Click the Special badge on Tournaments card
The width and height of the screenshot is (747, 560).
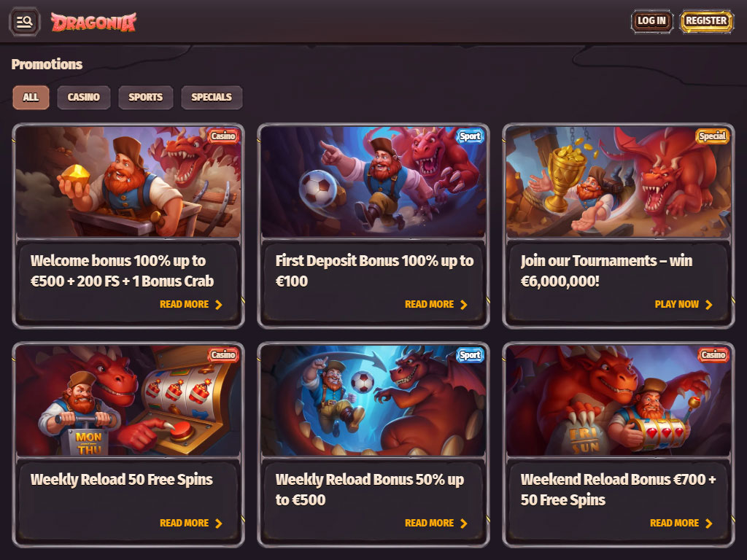click(x=712, y=136)
